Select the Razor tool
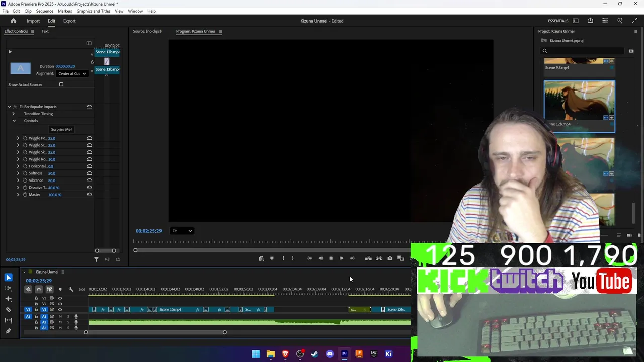Image resolution: width=644 pixels, height=362 pixels. [8, 309]
